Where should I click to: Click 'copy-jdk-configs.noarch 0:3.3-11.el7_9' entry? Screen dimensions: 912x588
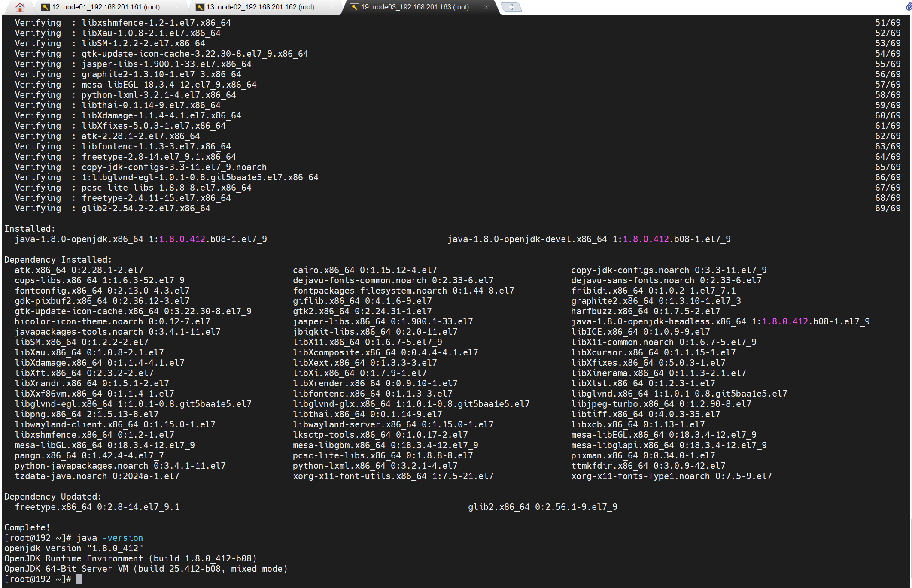coord(669,270)
